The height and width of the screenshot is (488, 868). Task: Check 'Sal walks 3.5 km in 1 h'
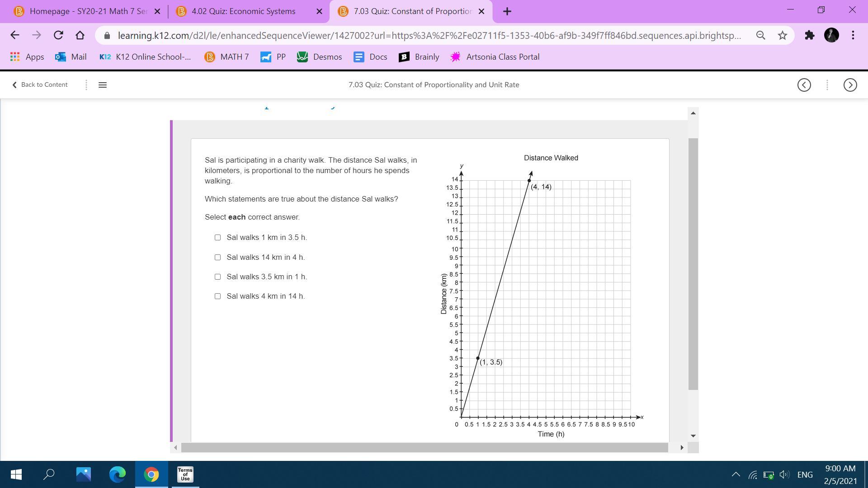[x=217, y=277]
